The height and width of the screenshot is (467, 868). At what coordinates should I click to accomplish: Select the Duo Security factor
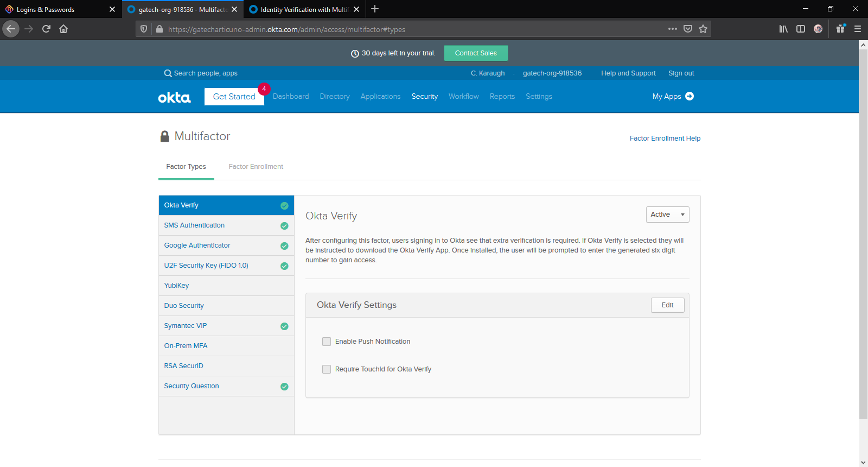point(184,306)
